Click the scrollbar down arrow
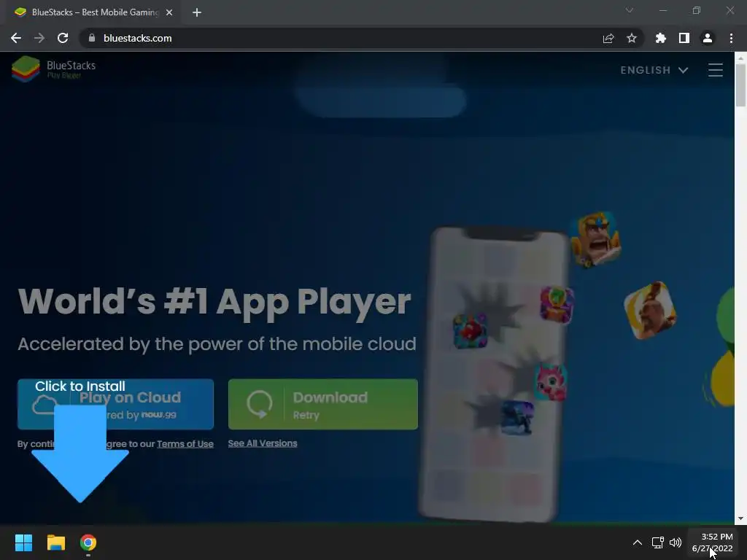The image size is (747, 560). pyautogui.click(x=741, y=518)
